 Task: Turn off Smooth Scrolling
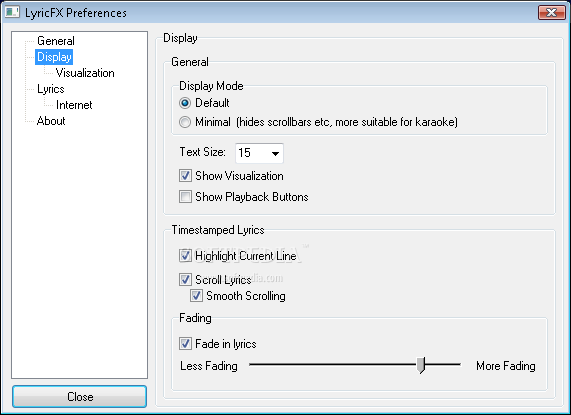[196, 296]
